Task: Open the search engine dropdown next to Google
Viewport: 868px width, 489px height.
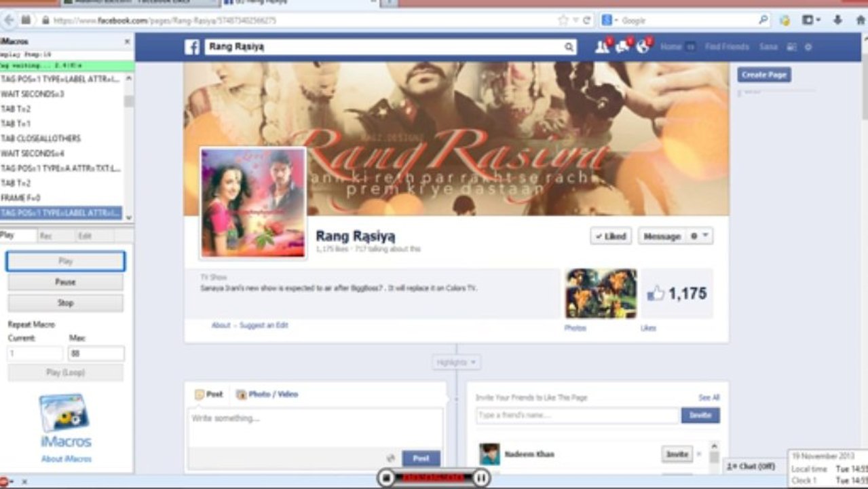Action: 616,20
